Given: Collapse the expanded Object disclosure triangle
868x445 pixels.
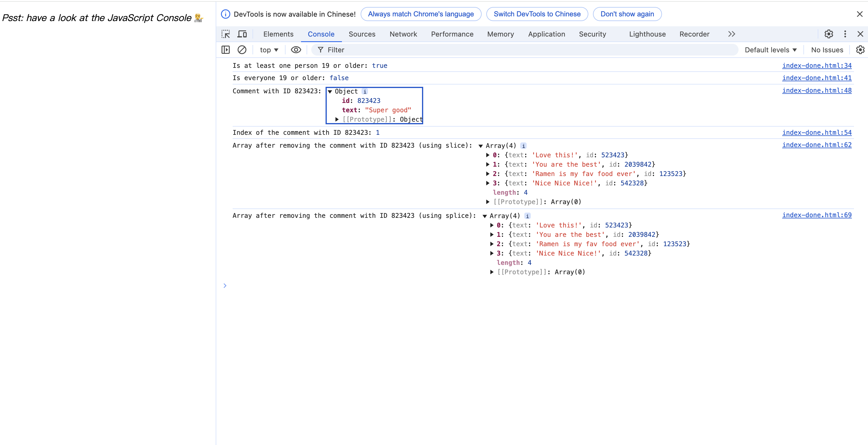Looking at the screenshot, I should click(330, 92).
